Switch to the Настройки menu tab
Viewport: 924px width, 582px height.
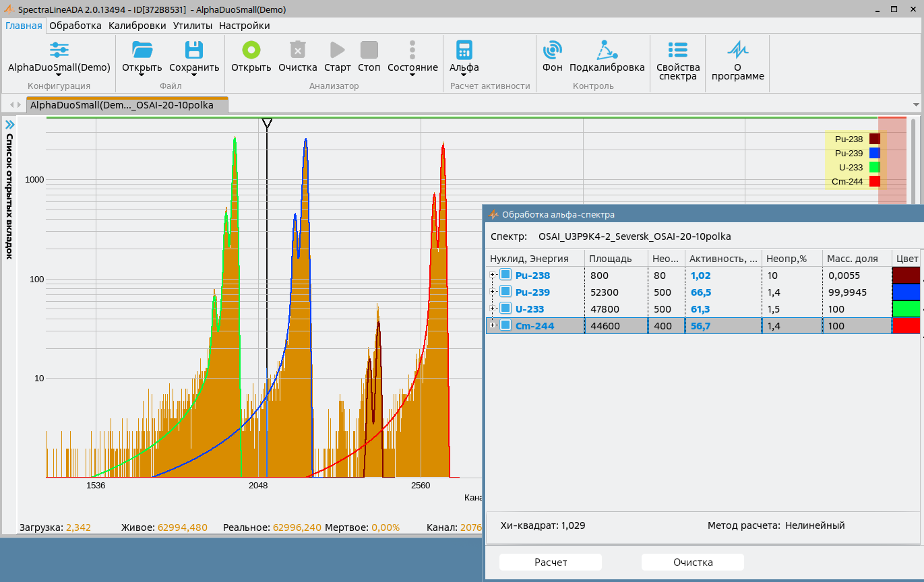(244, 26)
